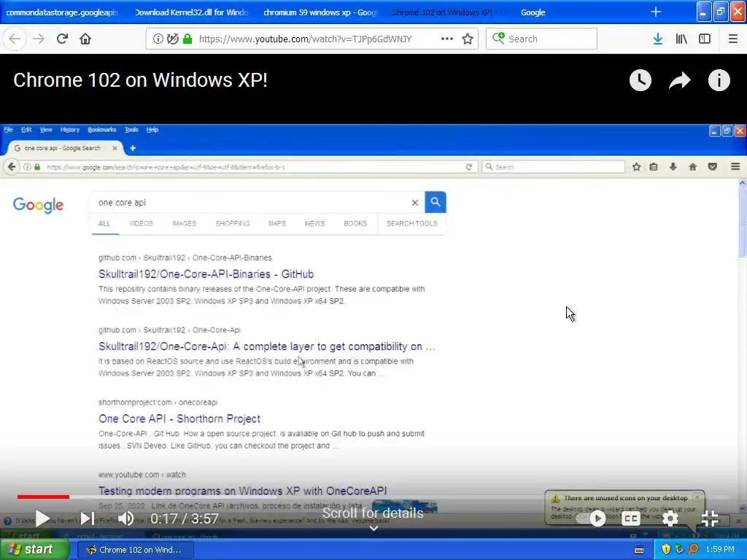The width and height of the screenshot is (747, 560).
Task: Open the Downloads panel arrow
Action: [x=657, y=39]
